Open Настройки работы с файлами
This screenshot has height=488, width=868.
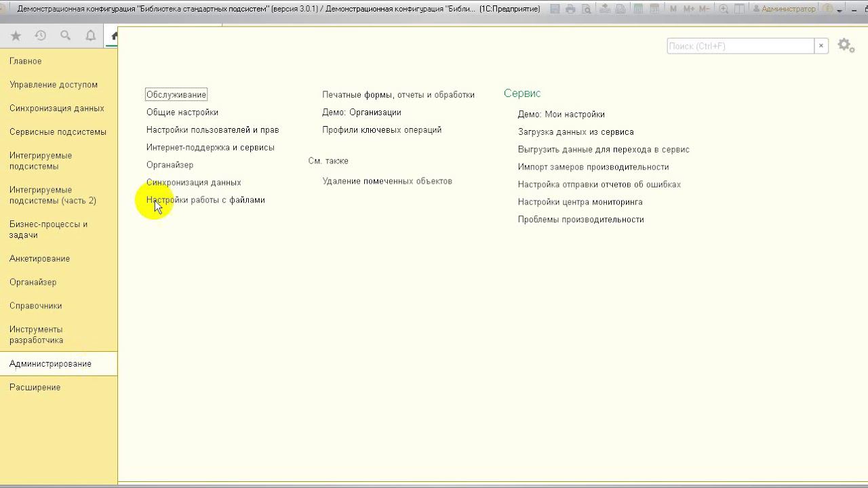[205, 201]
